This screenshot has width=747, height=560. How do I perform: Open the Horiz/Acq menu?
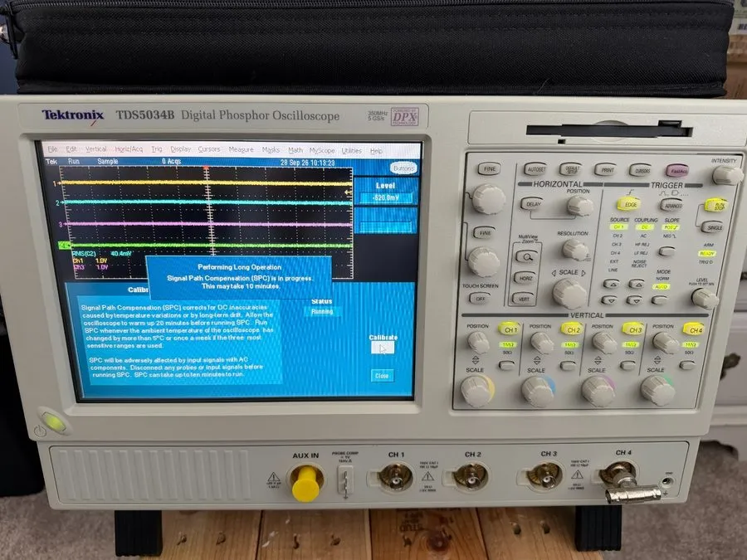pos(129,149)
